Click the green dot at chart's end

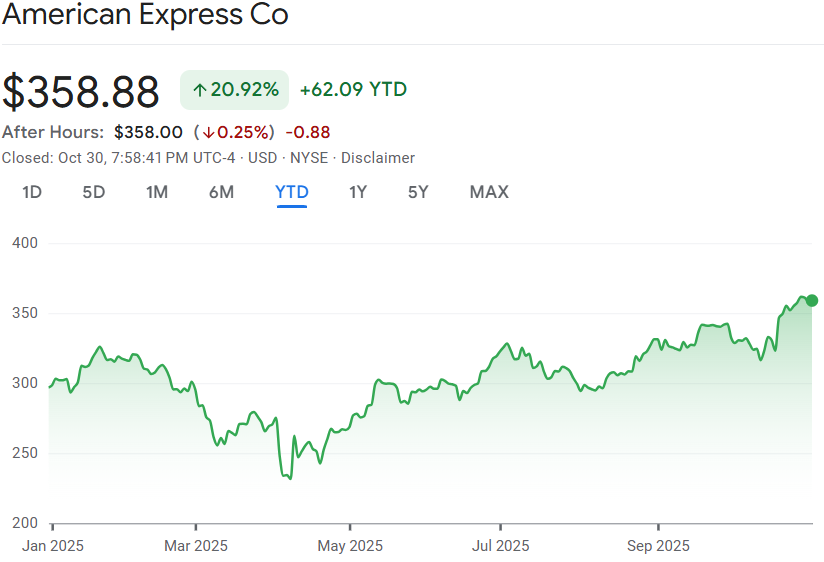(x=811, y=300)
